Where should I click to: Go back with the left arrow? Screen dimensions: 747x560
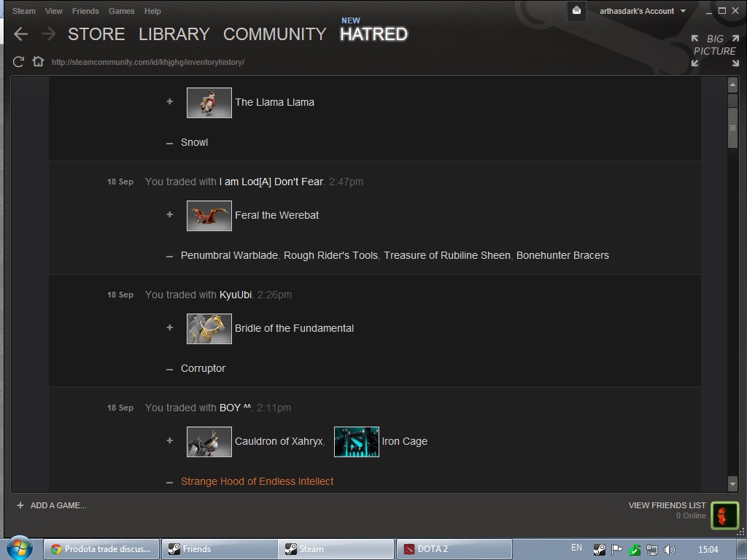[x=20, y=34]
